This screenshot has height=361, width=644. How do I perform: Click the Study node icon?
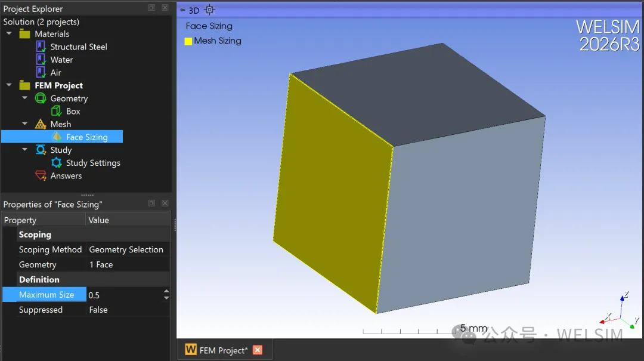click(41, 150)
